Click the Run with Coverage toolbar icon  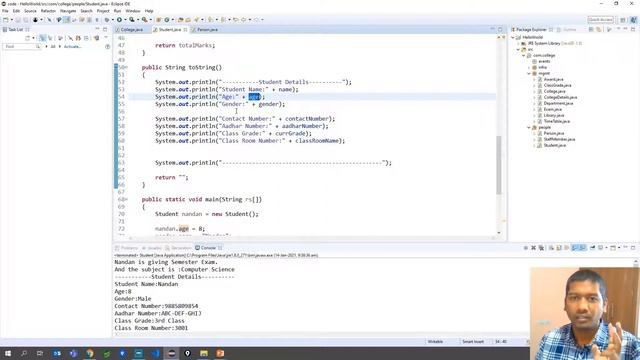pos(132,20)
